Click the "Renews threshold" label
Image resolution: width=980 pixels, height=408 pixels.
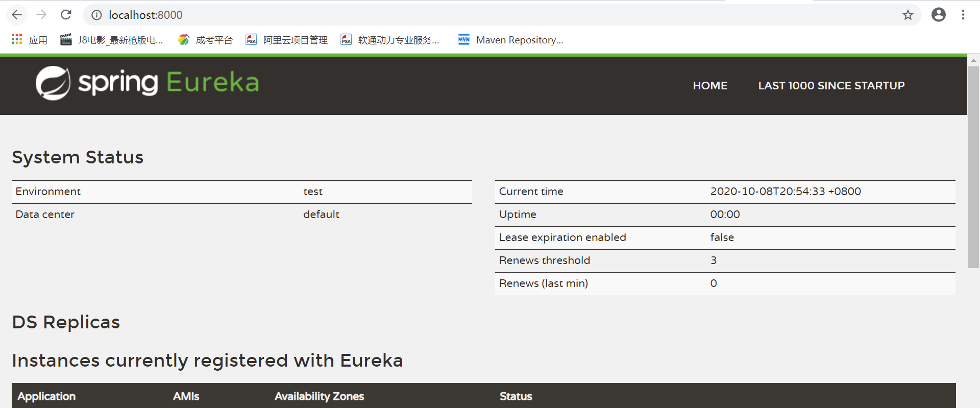pos(544,260)
